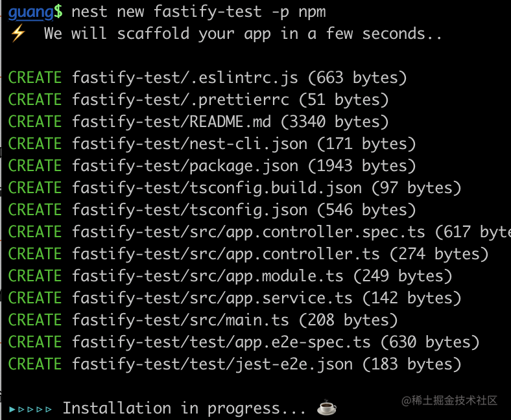This screenshot has width=511, height=420.
Task: Click the green dollar prompt symbol
Action: click(58, 12)
